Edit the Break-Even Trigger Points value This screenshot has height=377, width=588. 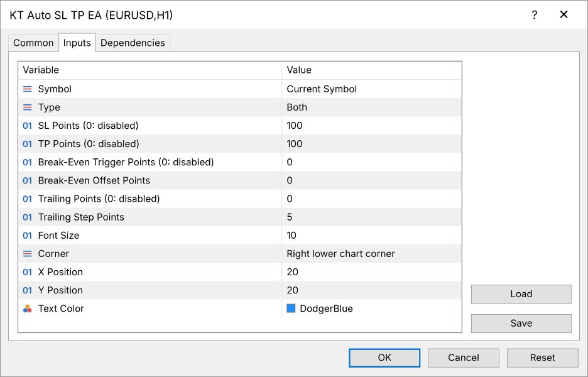(372, 163)
